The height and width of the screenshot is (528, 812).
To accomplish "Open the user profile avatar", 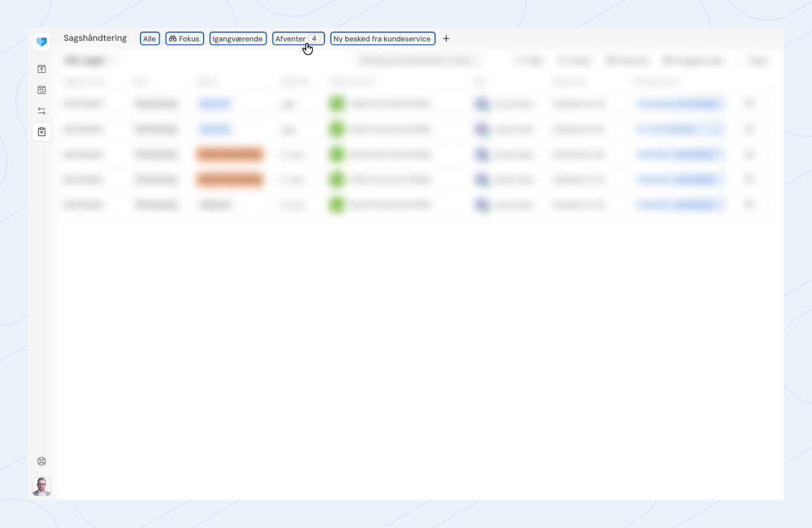I will pos(41,486).
